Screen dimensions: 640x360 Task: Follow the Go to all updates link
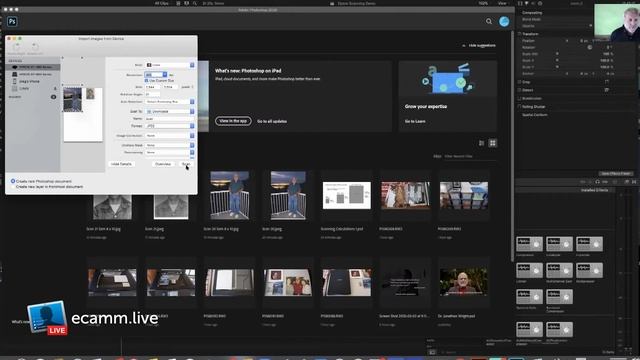tap(272, 122)
